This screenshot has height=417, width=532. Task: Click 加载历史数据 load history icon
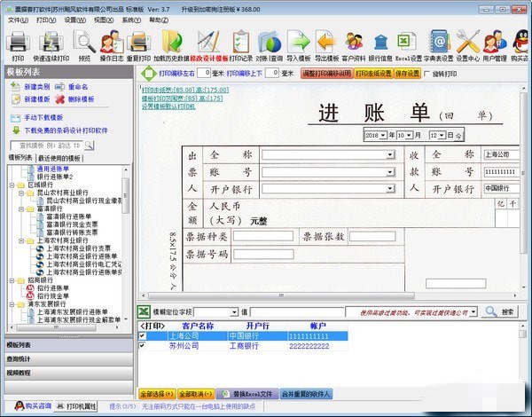pyautogui.click(x=171, y=42)
